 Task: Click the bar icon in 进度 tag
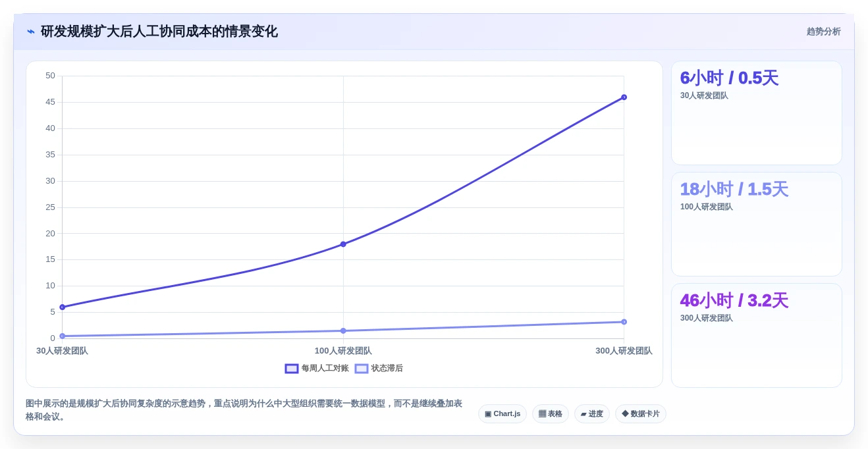tap(583, 414)
